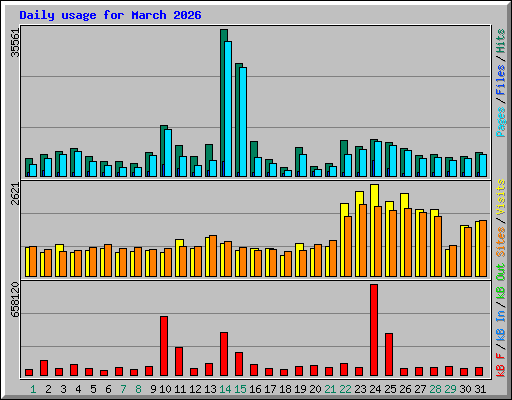Click the red 'kB F' legend label
The image size is (512, 400).
(x=501, y=365)
